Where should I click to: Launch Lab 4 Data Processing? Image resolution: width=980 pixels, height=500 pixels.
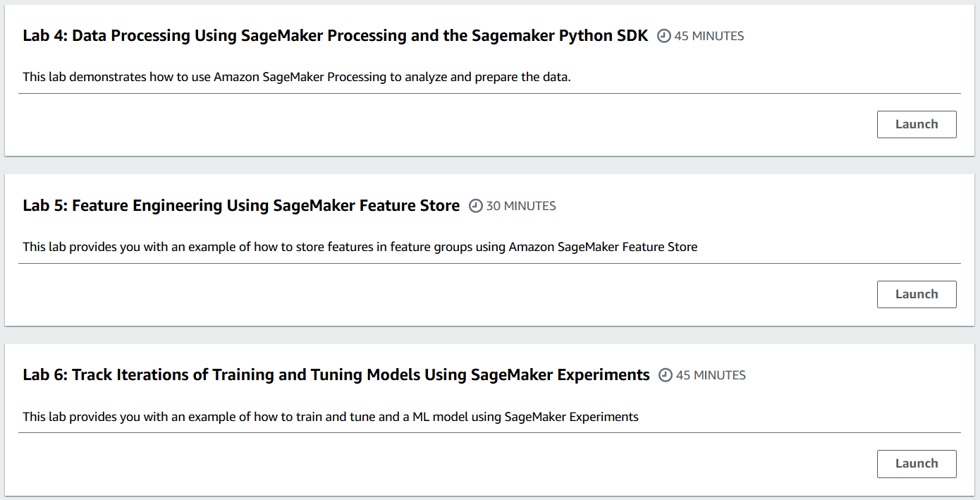[x=917, y=124]
